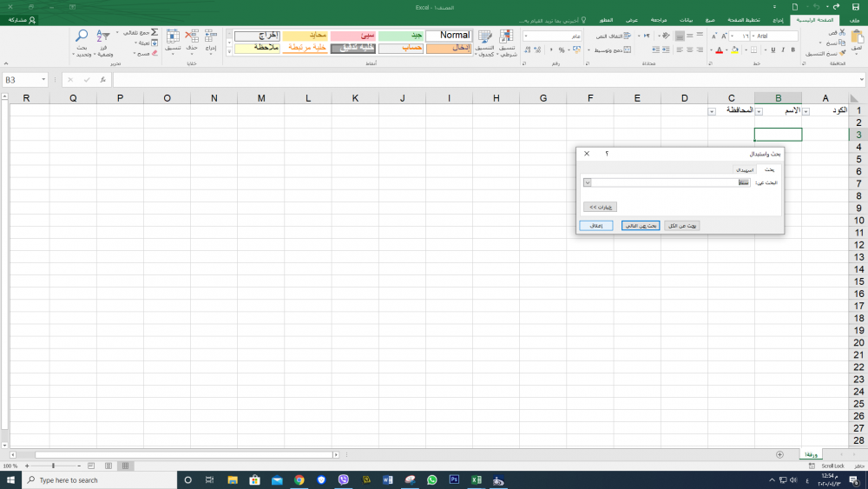Click the Format Painter brush icon
868x489 pixels.
pyautogui.click(x=841, y=53)
